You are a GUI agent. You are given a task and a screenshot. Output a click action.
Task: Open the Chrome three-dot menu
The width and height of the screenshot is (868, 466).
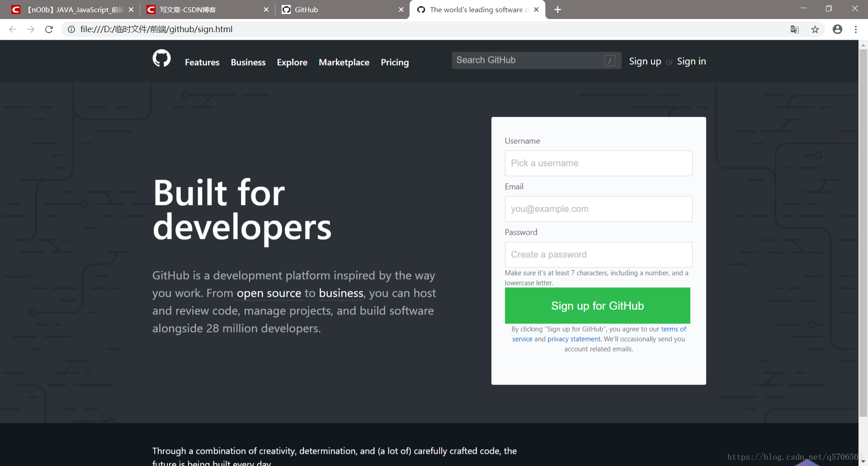pos(856,29)
